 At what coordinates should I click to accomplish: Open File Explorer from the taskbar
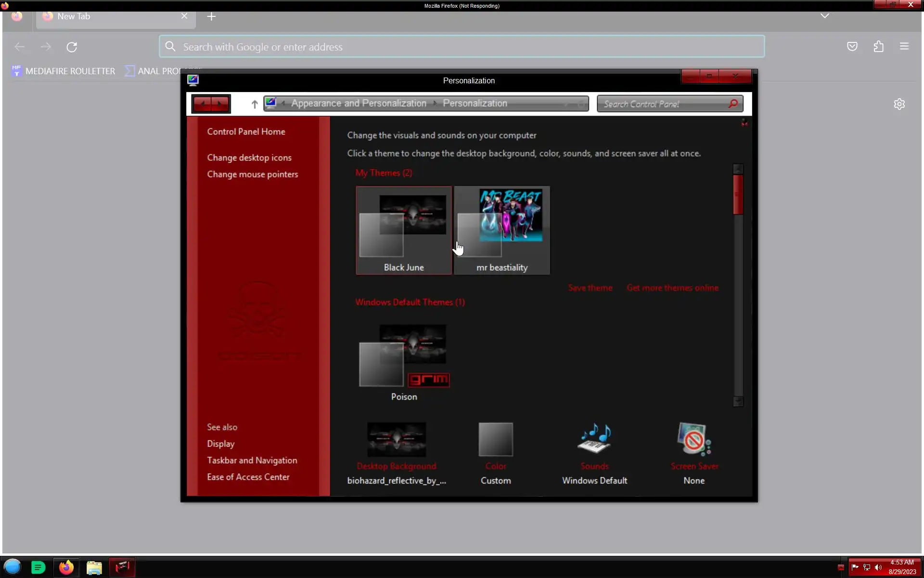point(94,567)
